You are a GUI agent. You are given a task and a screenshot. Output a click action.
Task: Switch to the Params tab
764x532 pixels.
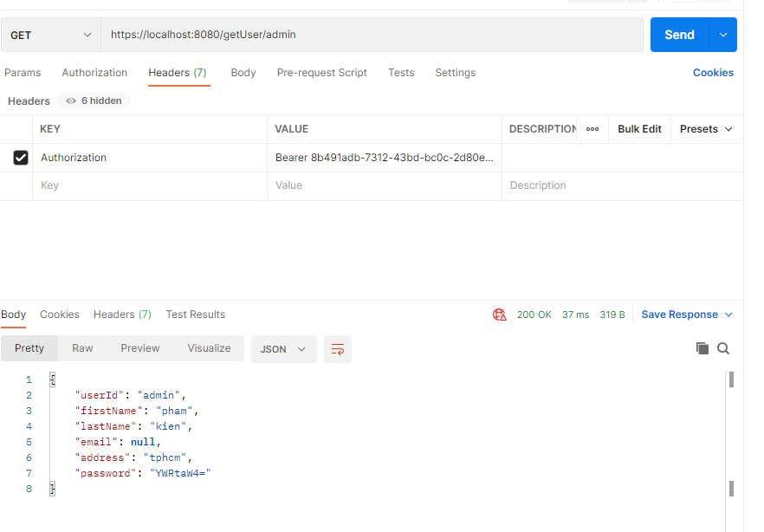(23, 73)
